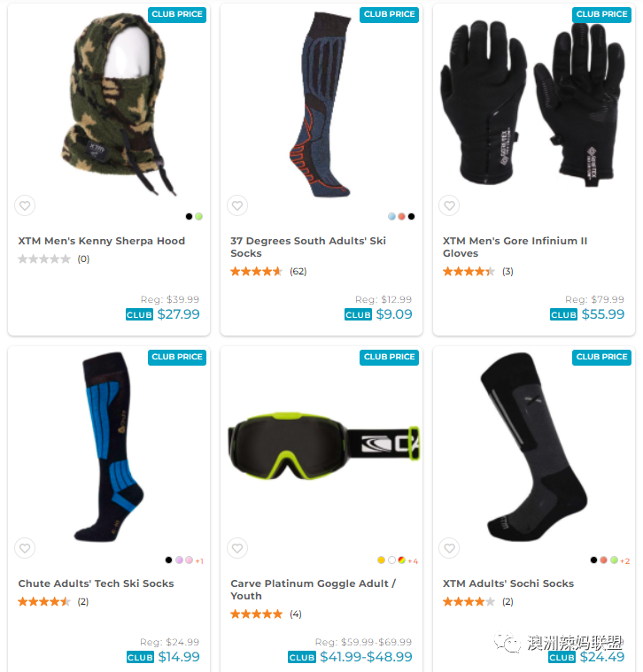Wishlist the Chute Adults' Tech Ski Socks
Viewport: 643px width, 672px height.
pyautogui.click(x=25, y=548)
